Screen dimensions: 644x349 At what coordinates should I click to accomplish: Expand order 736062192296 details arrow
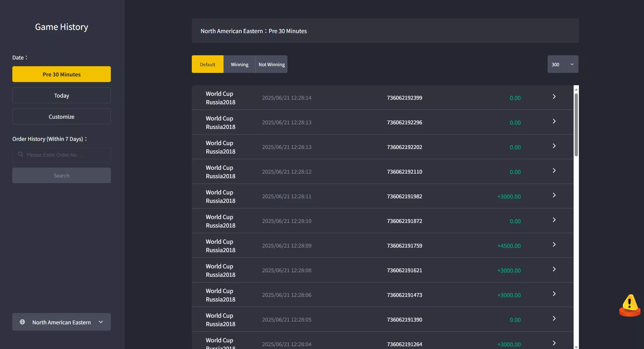click(x=554, y=121)
